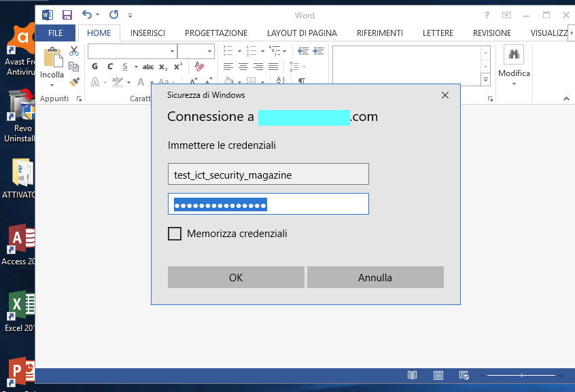Image resolution: width=575 pixels, height=392 pixels.
Task: Open the Appunti dialog launcher
Action: [80, 99]
